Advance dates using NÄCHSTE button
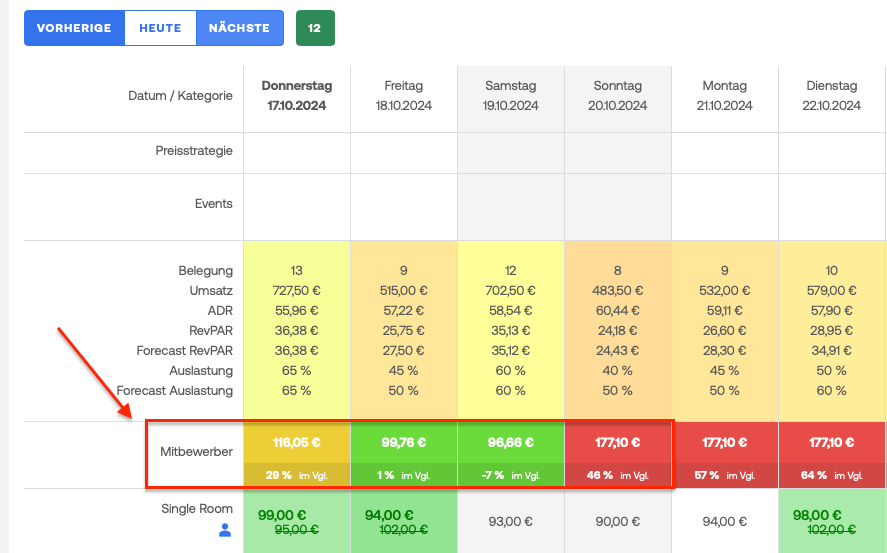887x553 pixels. pos(239,28)
